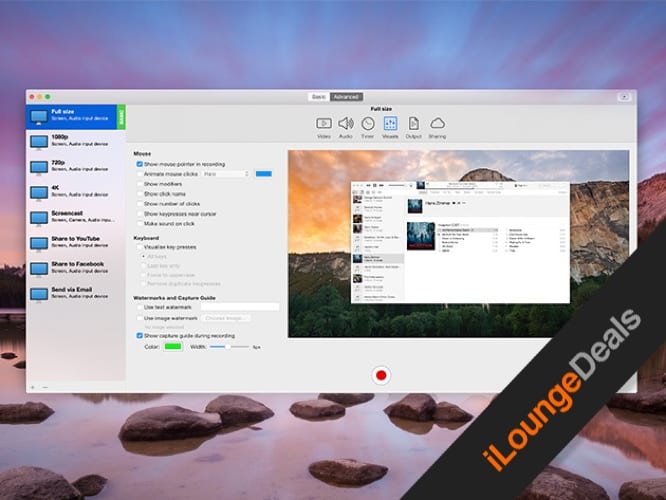Screen dimensions: 666x500
Task: Select the Visuals settings icon
Action: [390, 124]
